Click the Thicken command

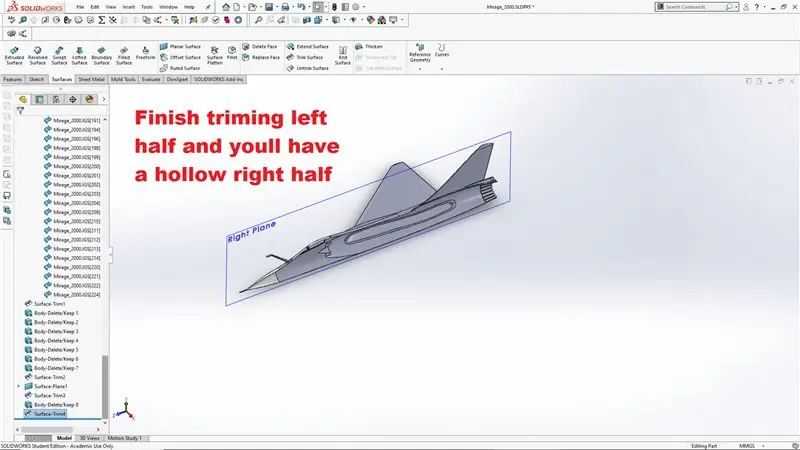369,46
